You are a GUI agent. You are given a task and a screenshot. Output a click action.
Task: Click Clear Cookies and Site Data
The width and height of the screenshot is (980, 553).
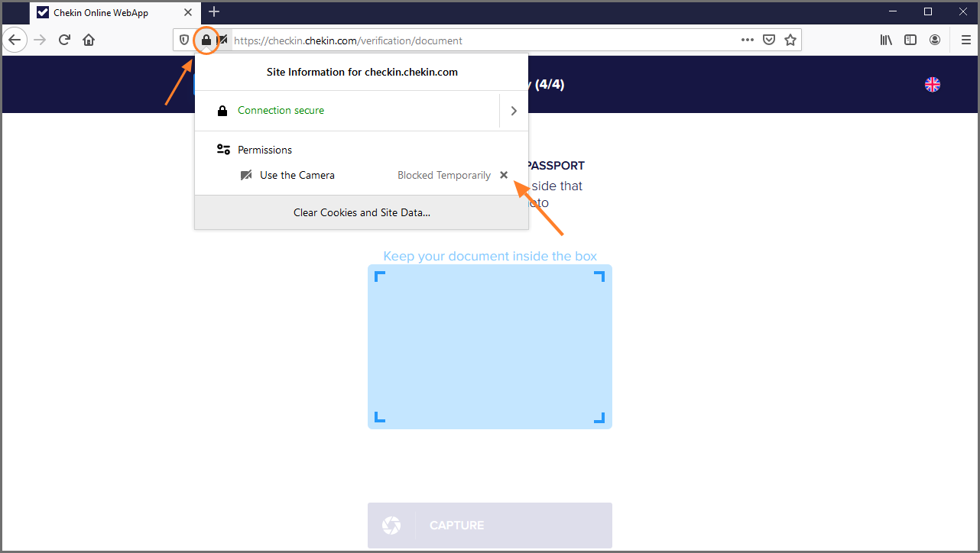pyautogui.click(x=362, y=212)
